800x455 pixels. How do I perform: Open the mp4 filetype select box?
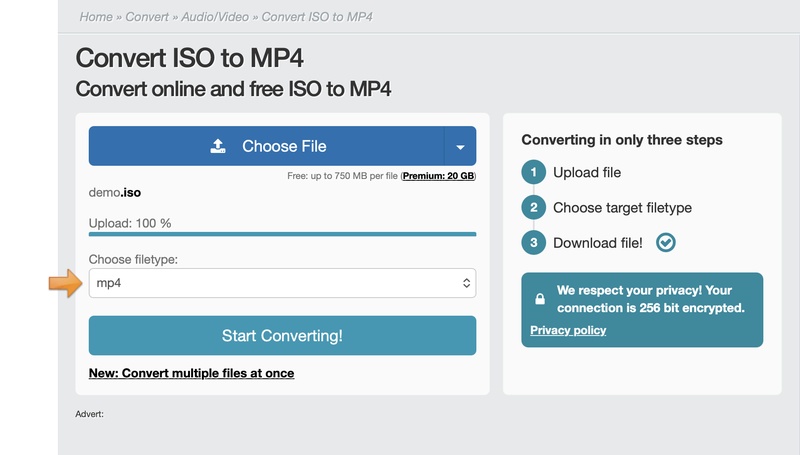pos(282,283)
